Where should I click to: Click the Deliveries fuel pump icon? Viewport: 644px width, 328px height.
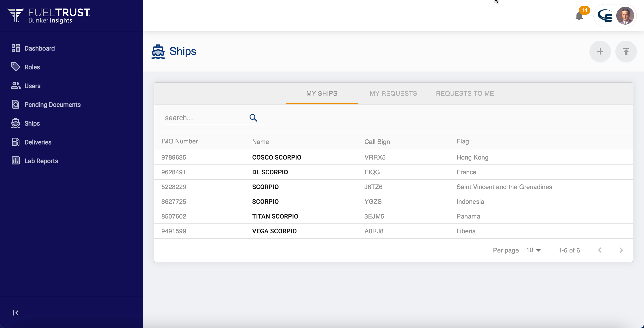pyautogui.click(x=15, y=142)
